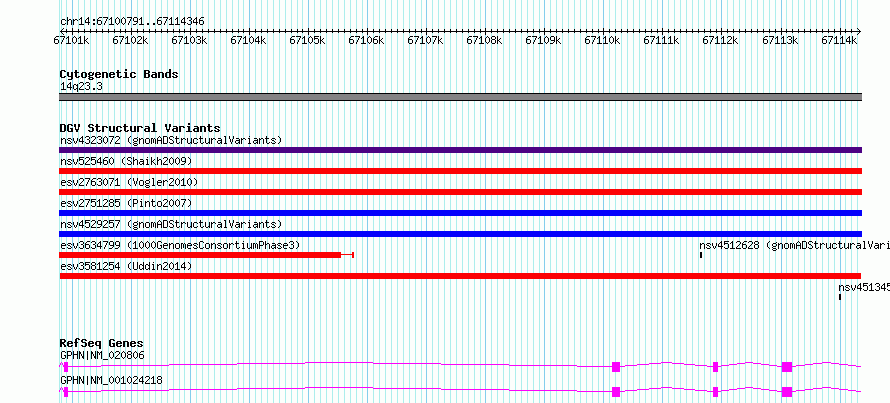Select the blue esv2751285 variant bar
The image size is (890, 403).
pyautogui.click(x=461, y=213)
